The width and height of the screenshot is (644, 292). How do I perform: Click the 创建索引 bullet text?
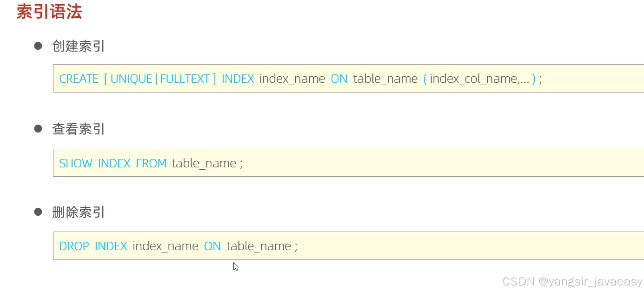pyautogui.click(x=79, y=46)
